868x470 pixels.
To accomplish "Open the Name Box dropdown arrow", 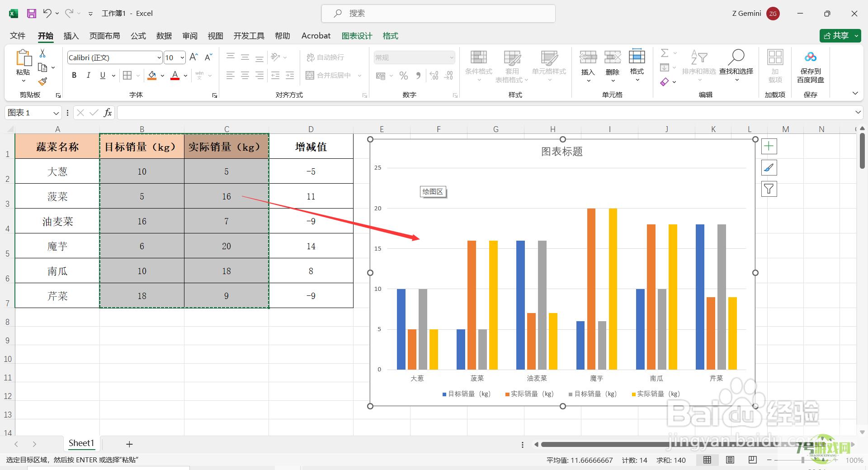I will coord(56,113).
